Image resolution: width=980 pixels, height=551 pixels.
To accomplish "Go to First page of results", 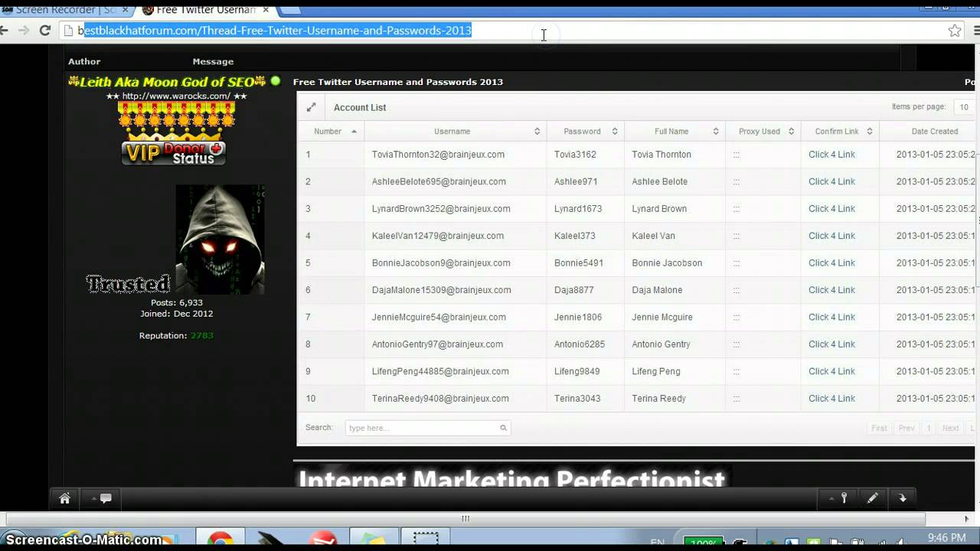I will click(879, 428).
